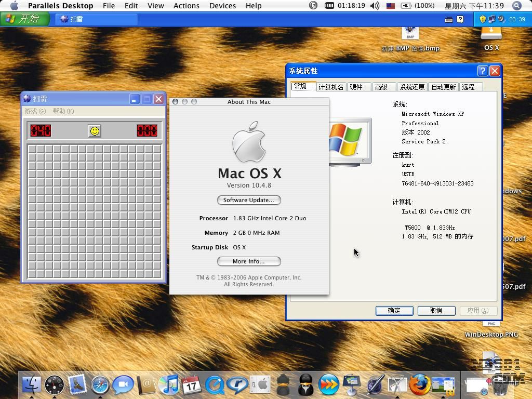Click the Windows 开始 Start button
This screenshot has height=399, width=532.
[x=24, y=19]
